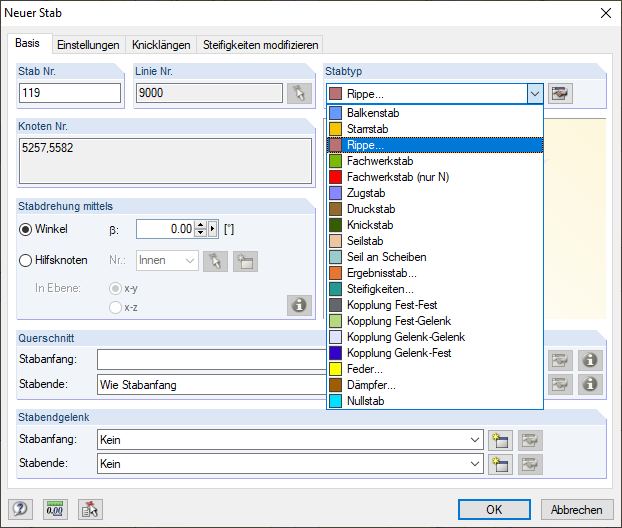Choose Dämpfer... member type
The width and height of the screenshot is (622, 528).
[435, 385]
